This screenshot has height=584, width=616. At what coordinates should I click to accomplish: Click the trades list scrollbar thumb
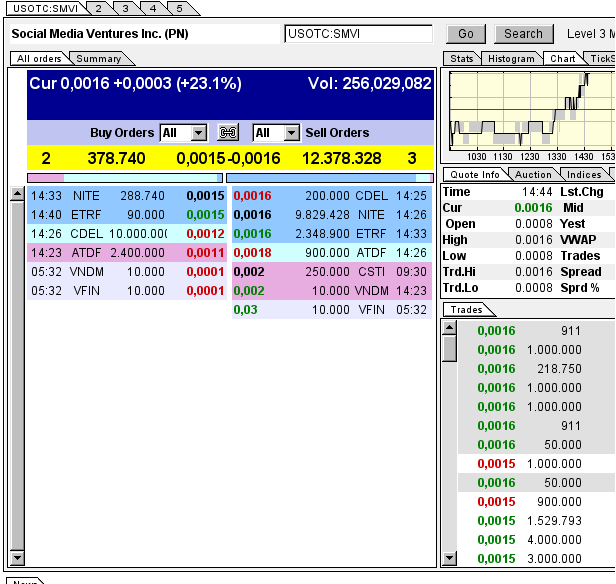click(449, 348)
